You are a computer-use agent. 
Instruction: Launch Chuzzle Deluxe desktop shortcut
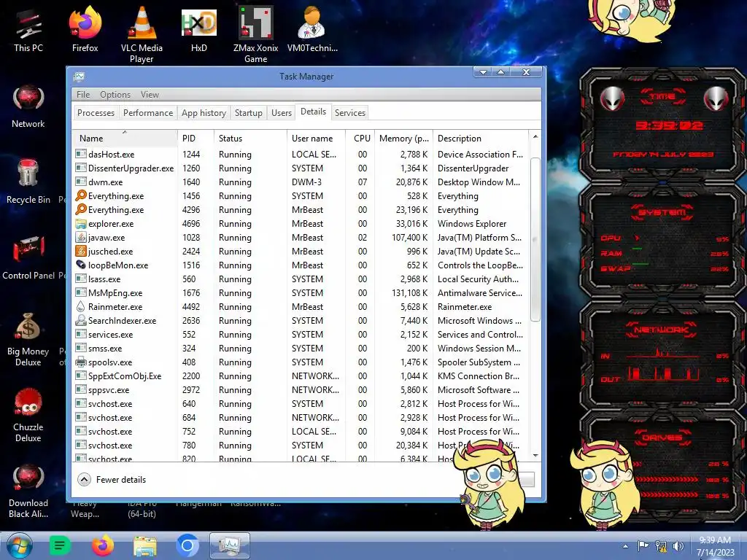(28, 415)
